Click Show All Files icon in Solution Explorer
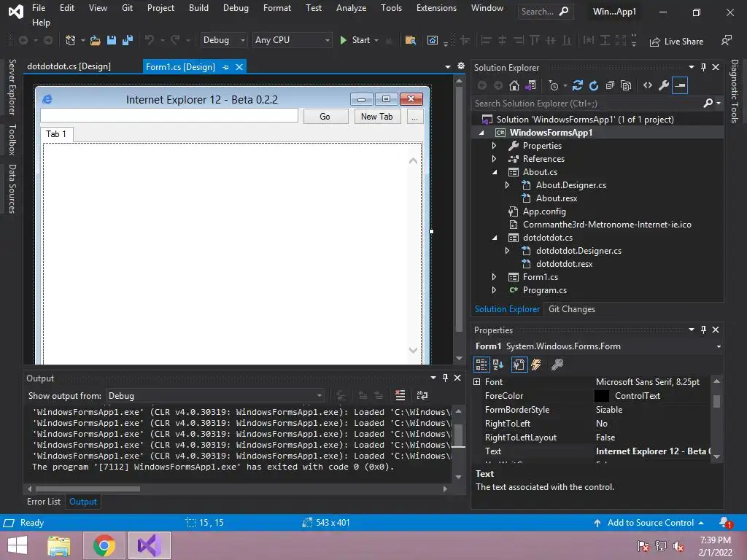 (626, 86)
